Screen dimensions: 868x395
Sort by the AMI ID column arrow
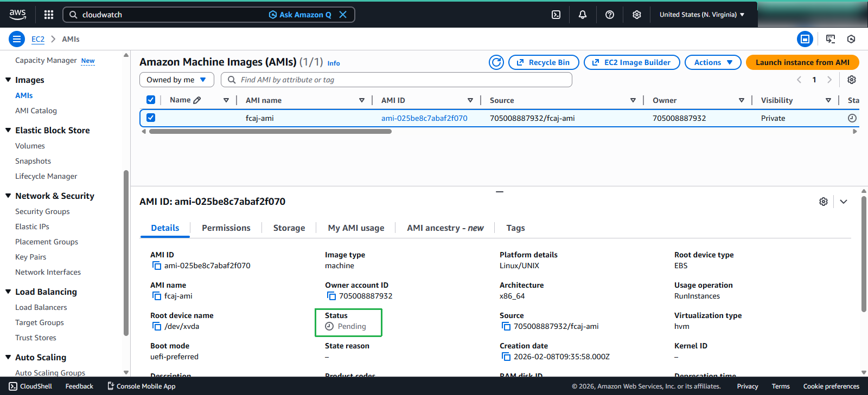470,100
